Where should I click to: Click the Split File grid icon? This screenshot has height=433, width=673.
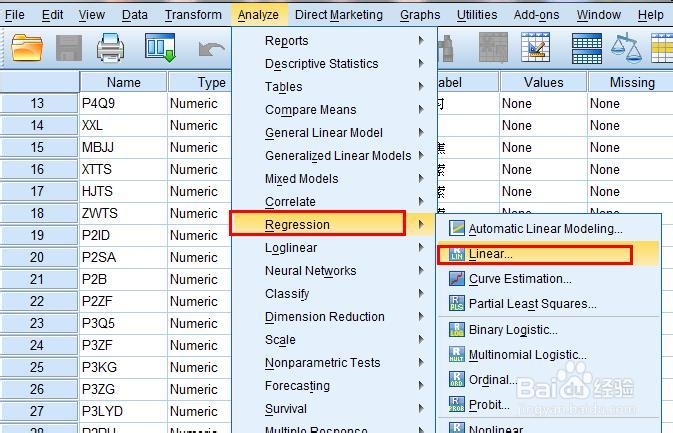587,48
